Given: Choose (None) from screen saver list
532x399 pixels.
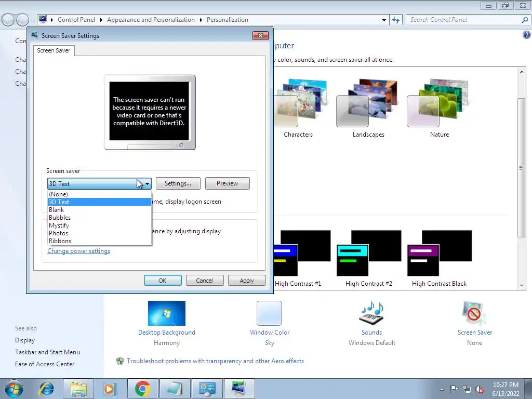Looking at the screenshot, I should [99, 194].
